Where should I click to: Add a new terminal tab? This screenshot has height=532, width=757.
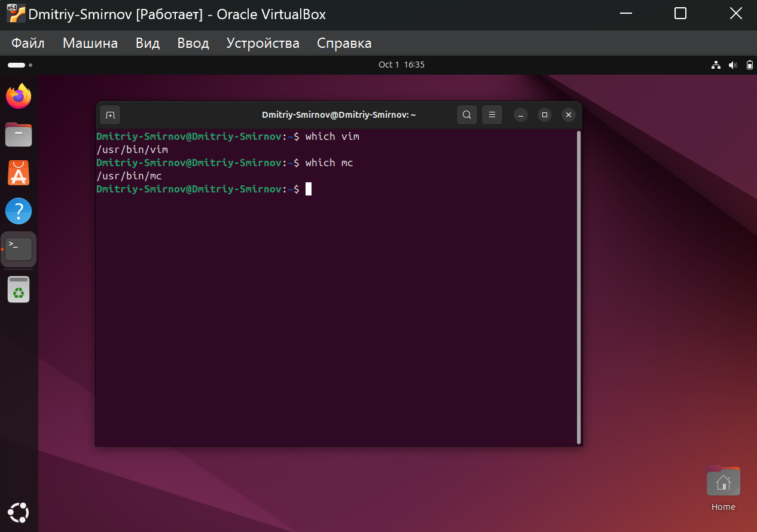[x=110, y=115]
